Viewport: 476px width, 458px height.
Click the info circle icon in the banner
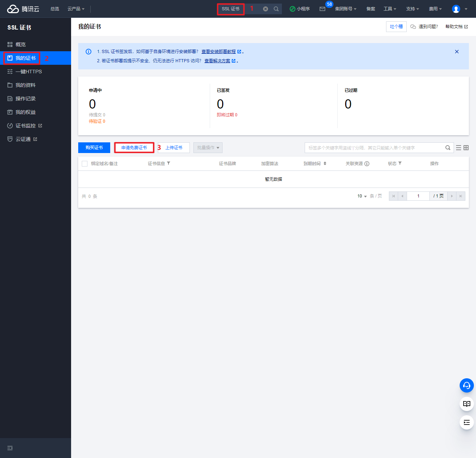[x=89, y=52]
